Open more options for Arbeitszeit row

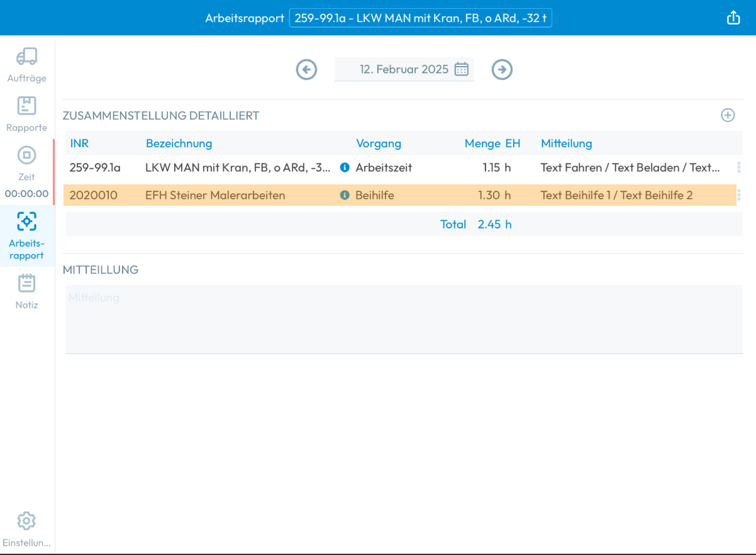click(738, 168)
